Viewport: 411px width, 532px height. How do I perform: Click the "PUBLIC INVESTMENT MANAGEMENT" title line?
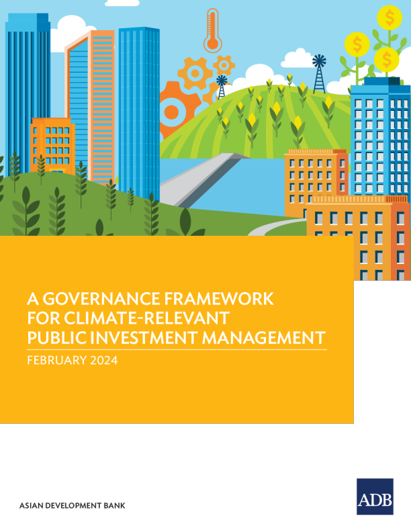click(x=176, y=337)
